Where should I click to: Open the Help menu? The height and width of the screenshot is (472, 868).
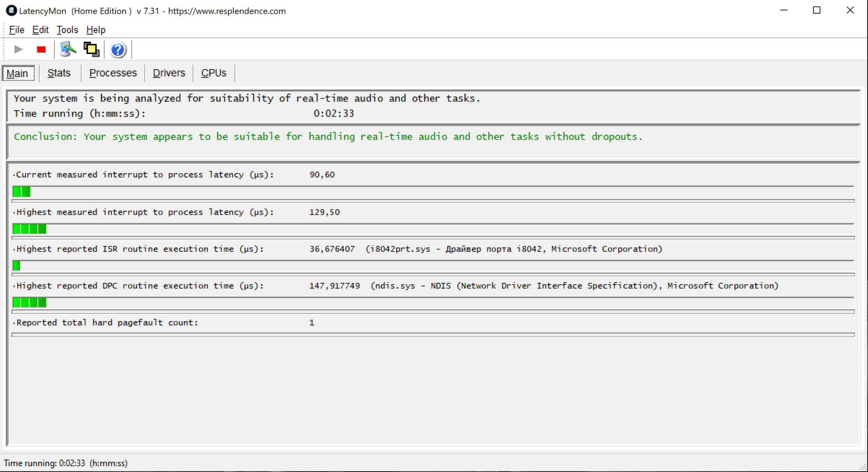coord(96,30)
